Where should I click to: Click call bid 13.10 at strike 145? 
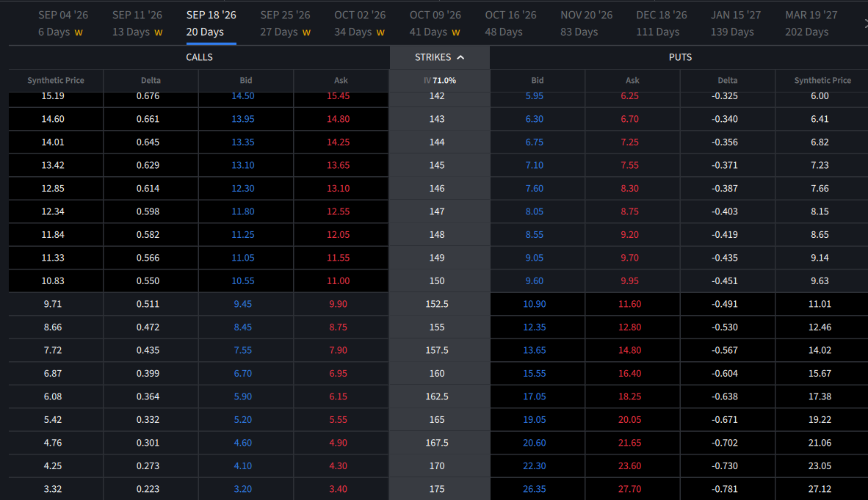(x=243, y=165)
